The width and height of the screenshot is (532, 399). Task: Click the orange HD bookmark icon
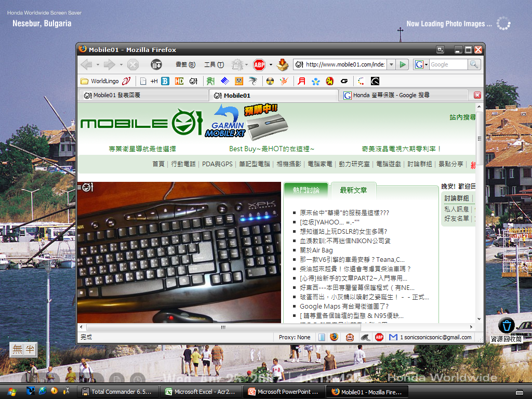pos(179,81)
